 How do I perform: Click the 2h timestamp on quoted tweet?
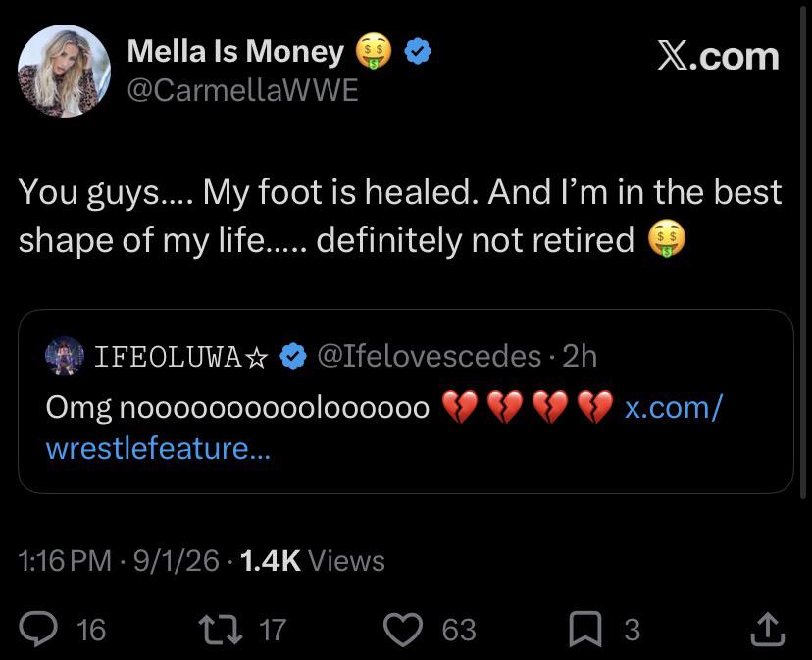coord(580,356)
